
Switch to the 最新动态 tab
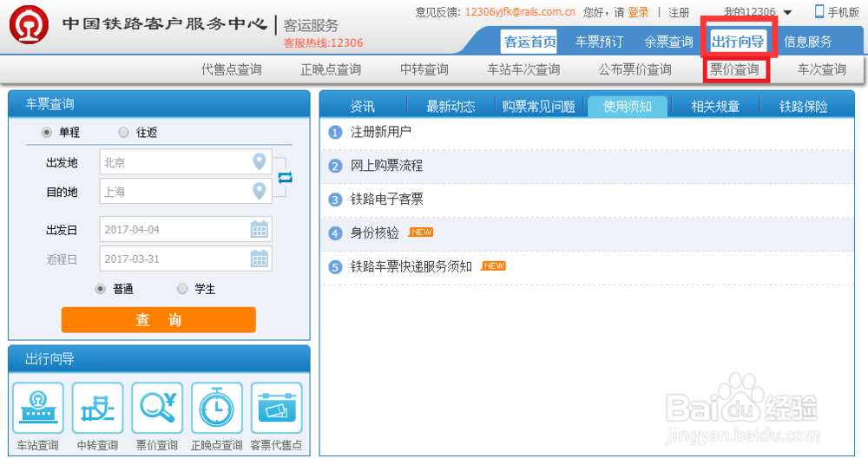[x=450, y=107]
